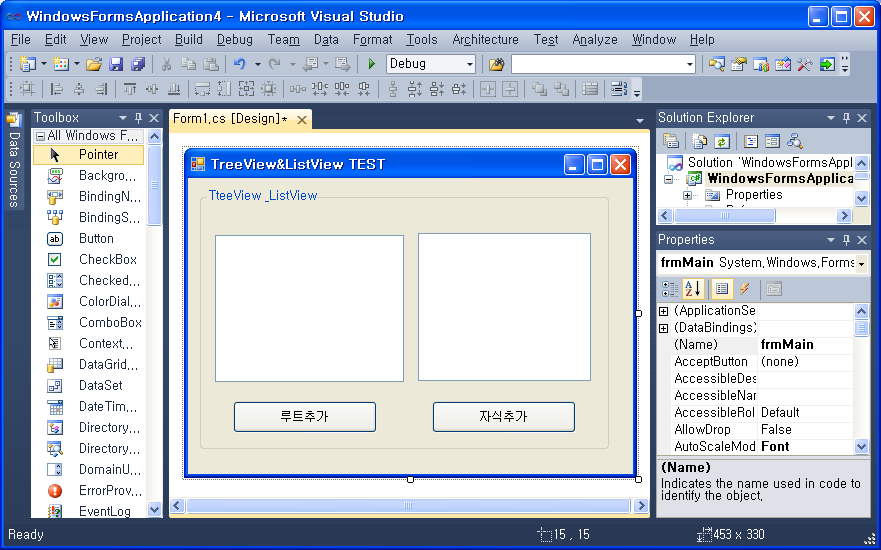
Task: Open the Architecture menu
Action: click(x=485, y=39)
